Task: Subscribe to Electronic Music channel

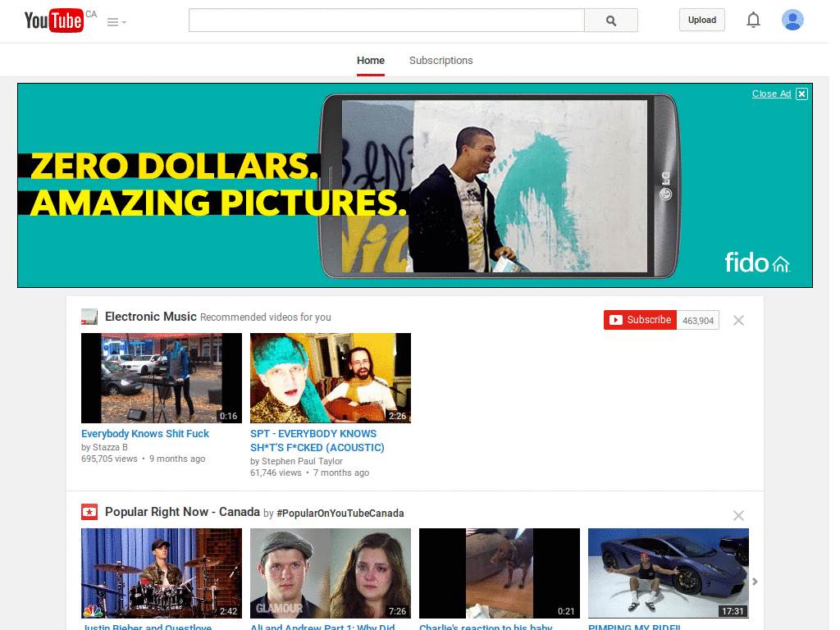Action: pos(640,320)
